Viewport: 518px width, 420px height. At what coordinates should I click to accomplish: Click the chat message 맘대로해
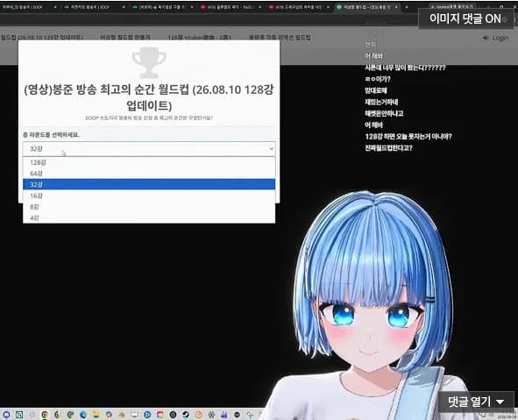pos(376,90)
